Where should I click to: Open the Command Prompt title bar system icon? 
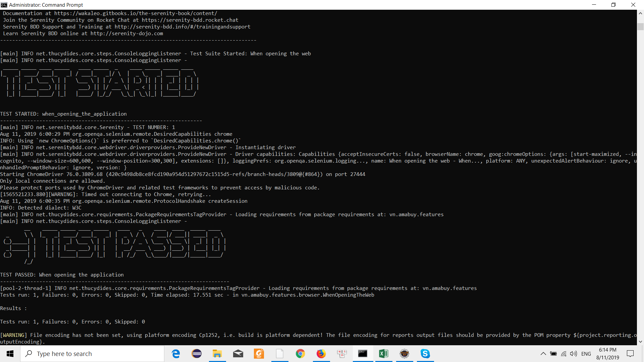pos(4,5)
